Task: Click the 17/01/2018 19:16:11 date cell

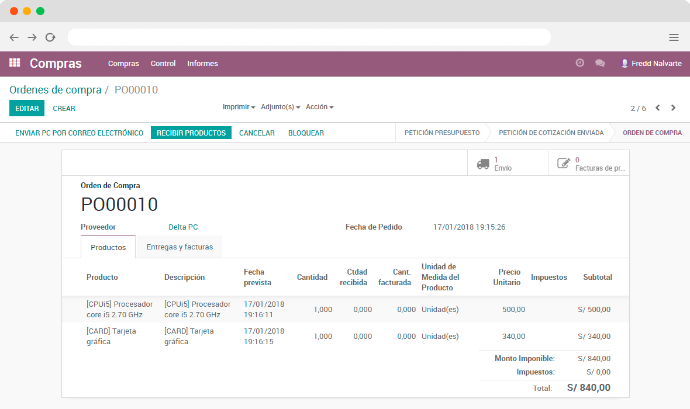Action: pyautogui.click(x=264, y=310)
